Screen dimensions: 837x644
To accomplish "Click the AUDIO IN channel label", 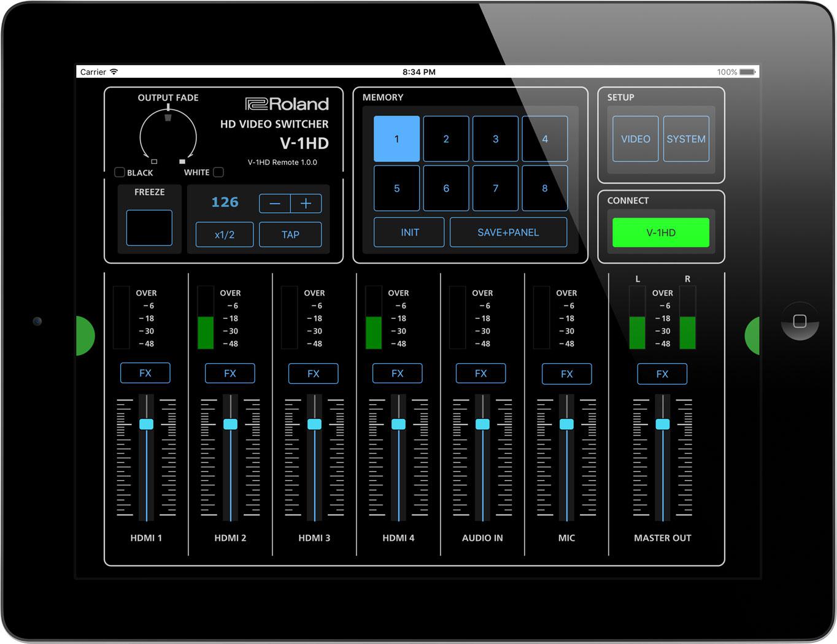I will point(482,538).
